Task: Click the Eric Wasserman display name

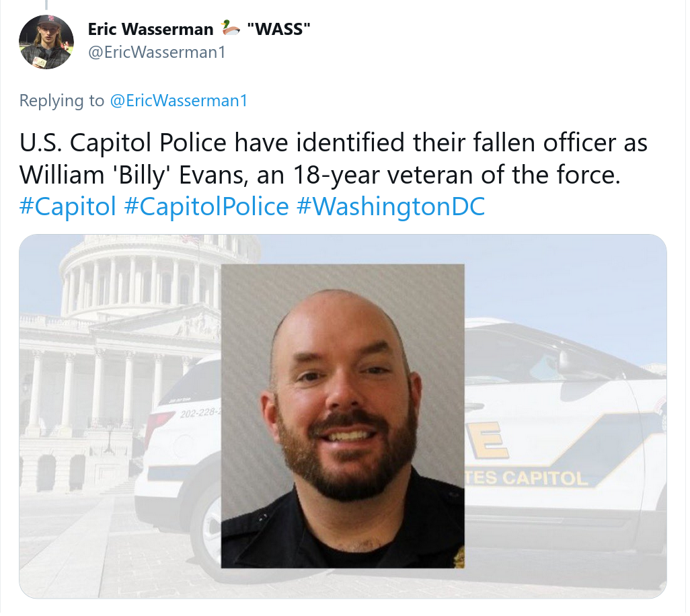Action: (x=151, y=30)
